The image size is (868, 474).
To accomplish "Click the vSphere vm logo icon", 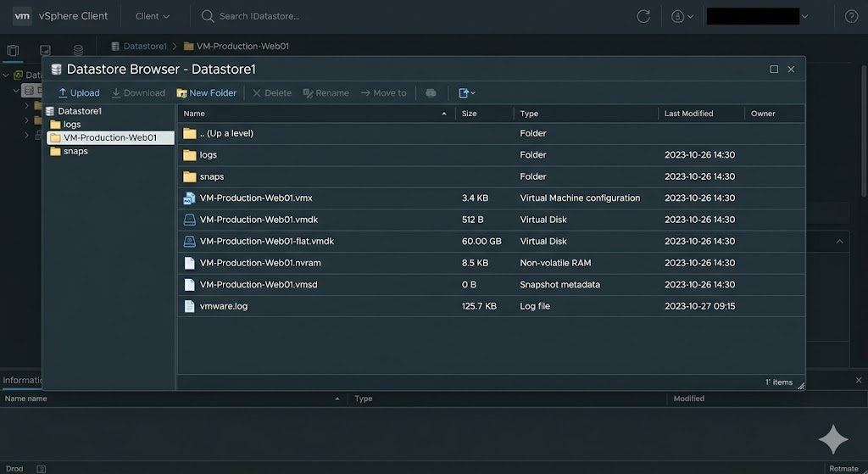I will 22,16.
